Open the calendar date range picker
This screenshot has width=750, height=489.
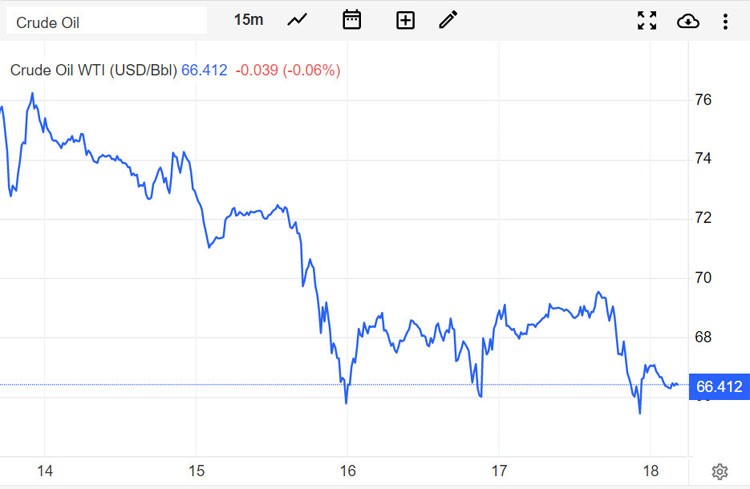tap(351, 20)
